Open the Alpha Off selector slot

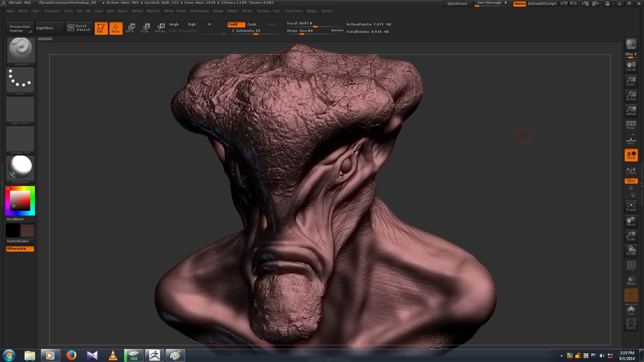(x=20, y=111)
